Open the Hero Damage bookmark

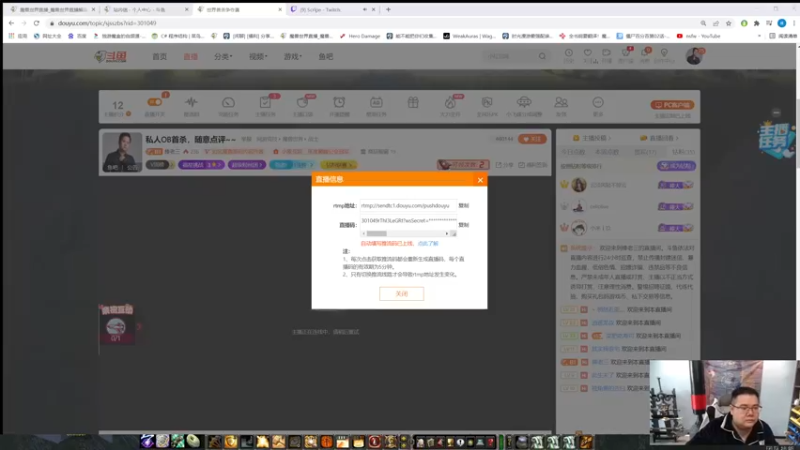[360, 36]
